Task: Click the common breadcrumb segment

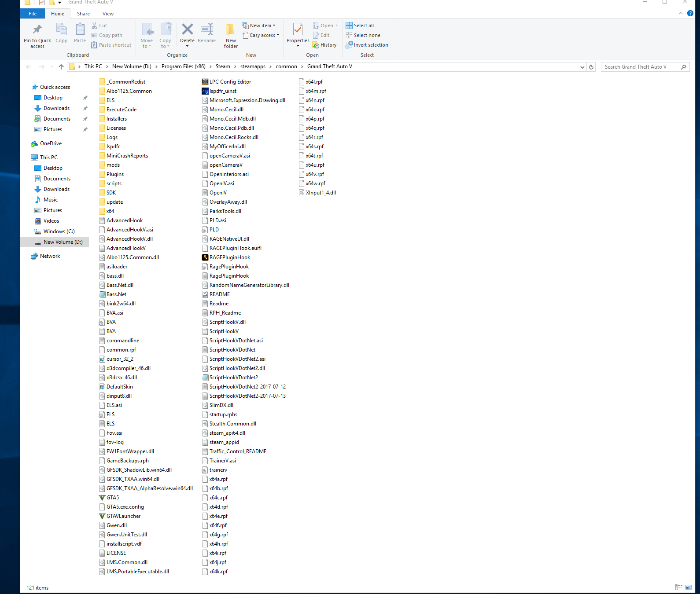Action: [x=286, y=67]
